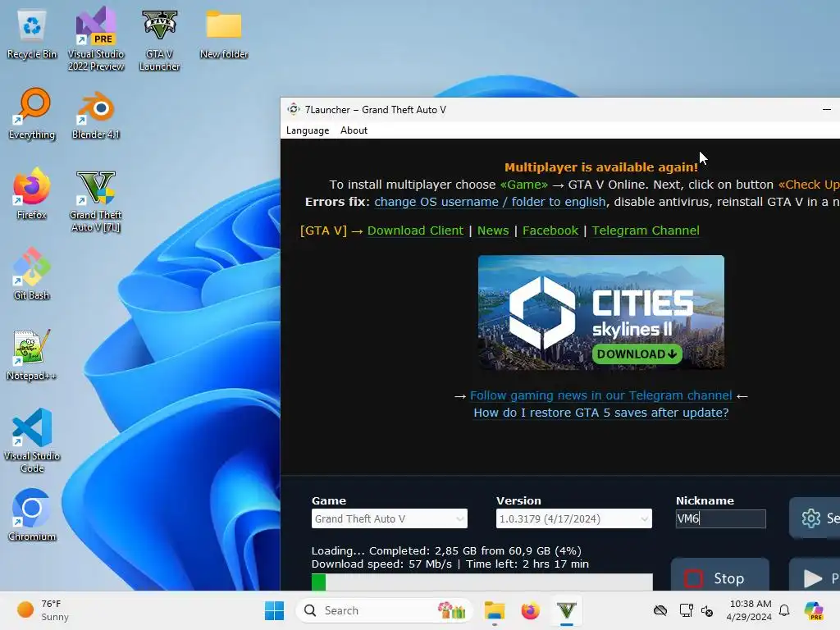
Task: Launch Visual Studio 2022 Preview shortcut
Action: 96,39
